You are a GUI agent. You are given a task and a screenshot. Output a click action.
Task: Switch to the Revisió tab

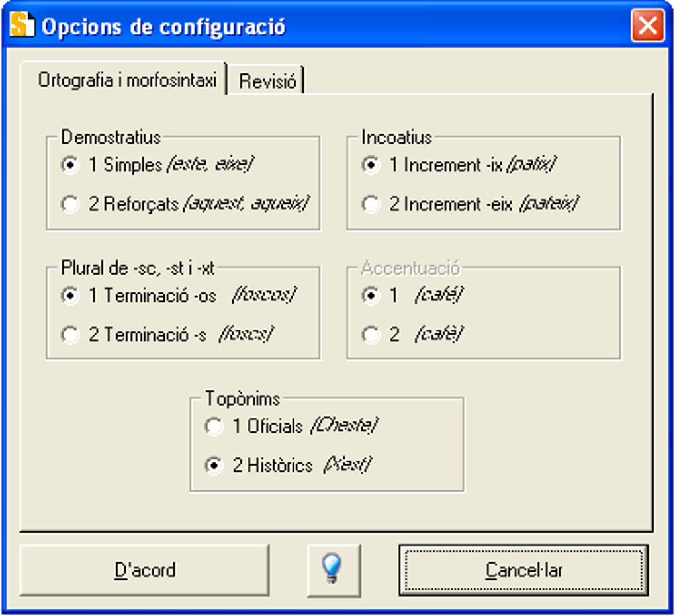(x=267, y=79)
